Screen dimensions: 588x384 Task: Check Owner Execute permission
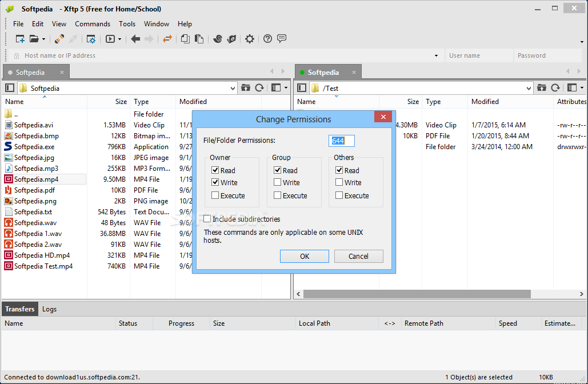(215, 195)
